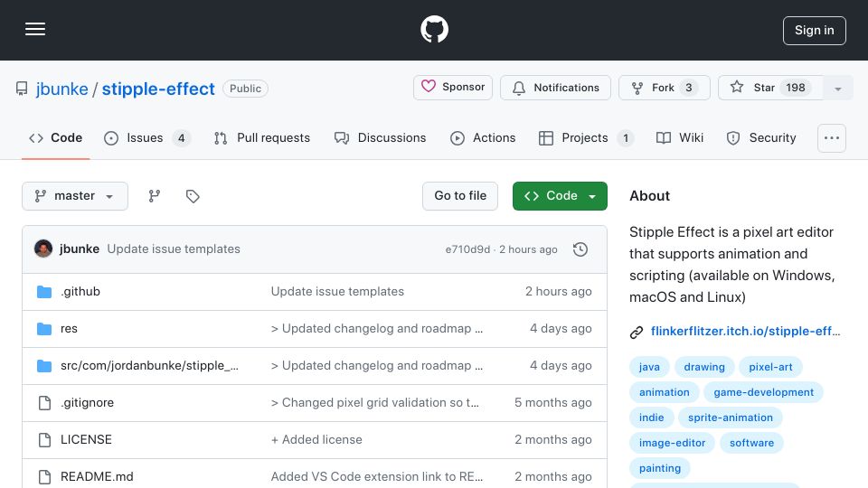The height and width of the screenshot is (488, 868).
Task: Open the jbunke owner profile link
Action: tap(62, 89)
